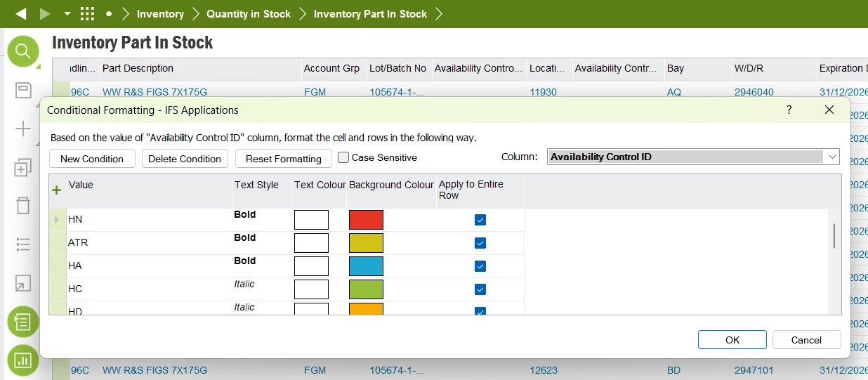
Task: Go back using the left navigation arrow
Action: click(20, 13)
